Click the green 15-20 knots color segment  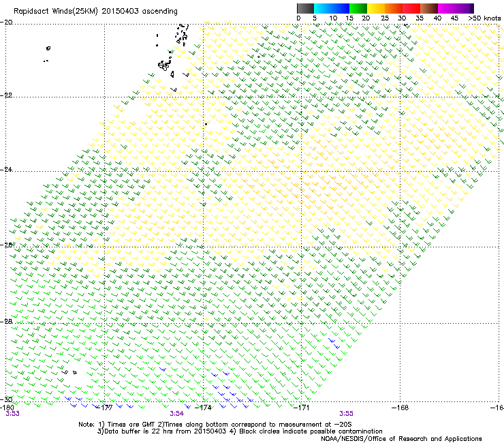[x=358, y=8]
